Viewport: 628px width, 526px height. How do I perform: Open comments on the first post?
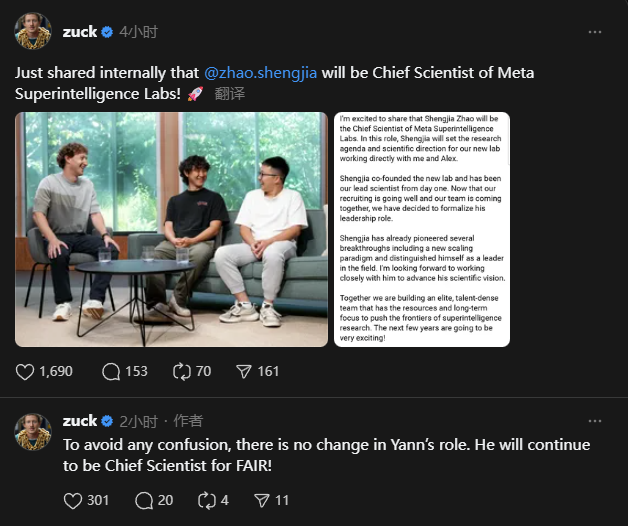(112, 371)
